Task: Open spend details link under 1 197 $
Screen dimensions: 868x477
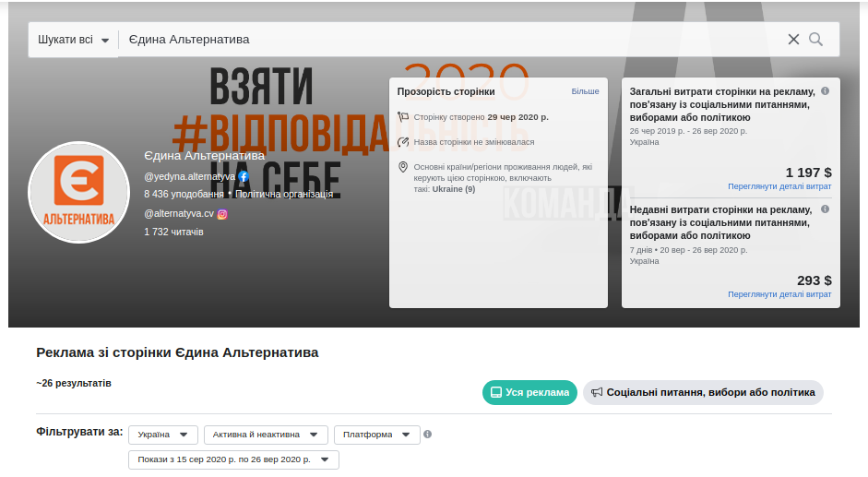Action: click(x=779, y=186)
